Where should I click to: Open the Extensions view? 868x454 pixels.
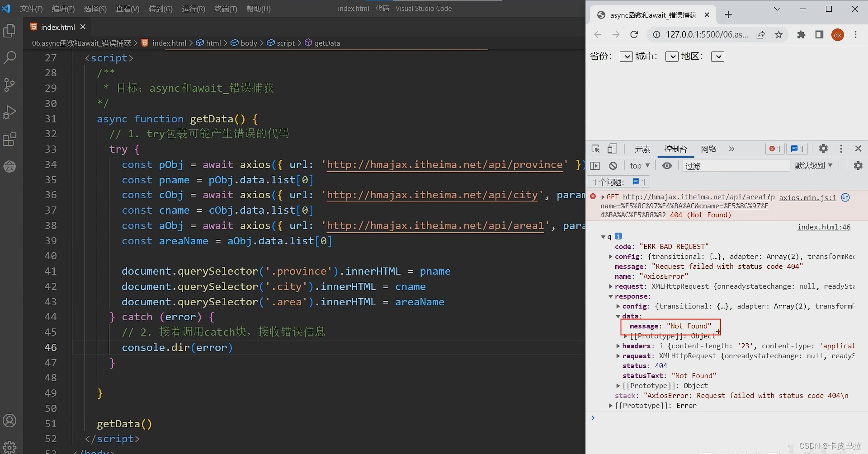[9, 139]
